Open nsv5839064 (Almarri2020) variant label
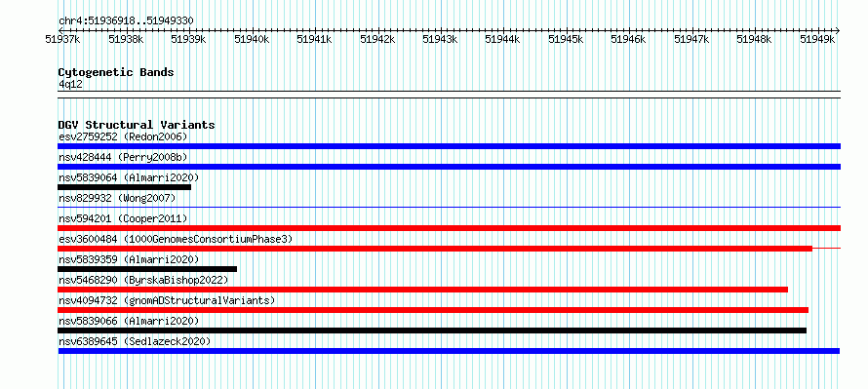This screenshot has width=868, height=389. (129, 177)
